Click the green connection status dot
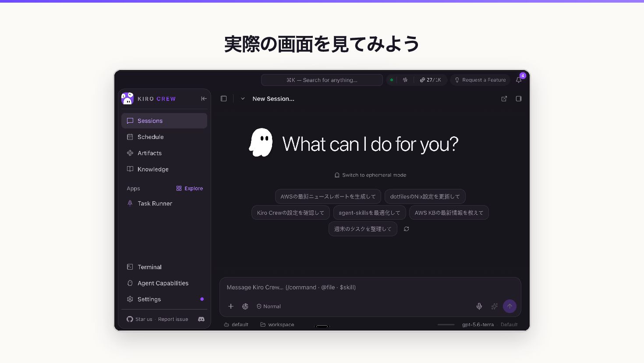 pos(392,80)
